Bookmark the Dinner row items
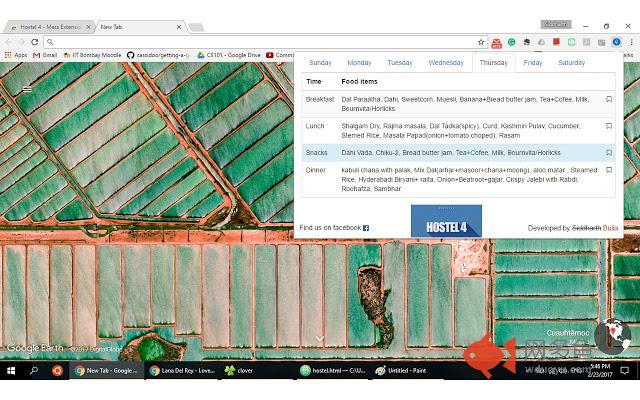Image resolution: width=640 pixels, height=400 pixels. 609,170
